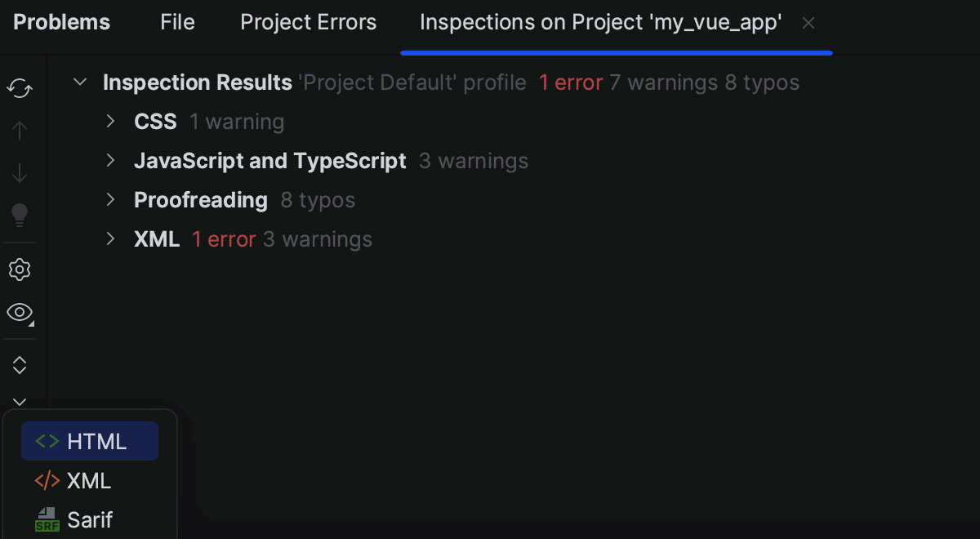Open inspection settings via the gear icon
980x539 pixels.
click(x=19, y=269)
